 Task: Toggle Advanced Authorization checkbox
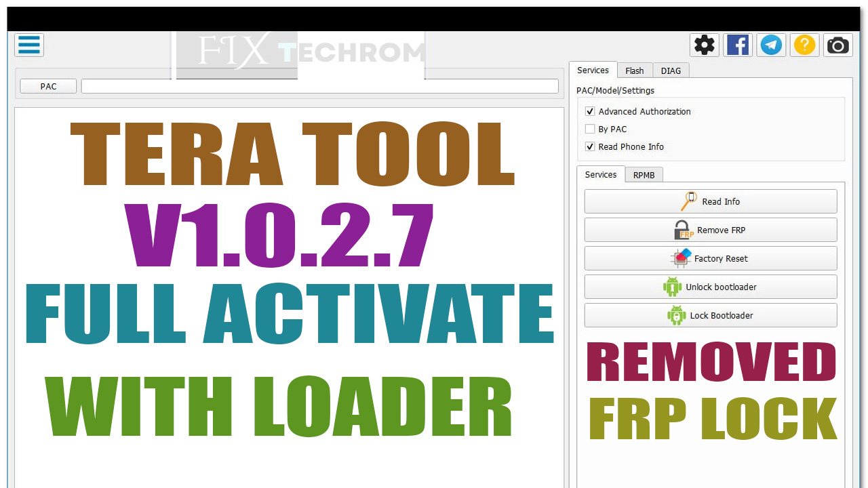[590, 111]
